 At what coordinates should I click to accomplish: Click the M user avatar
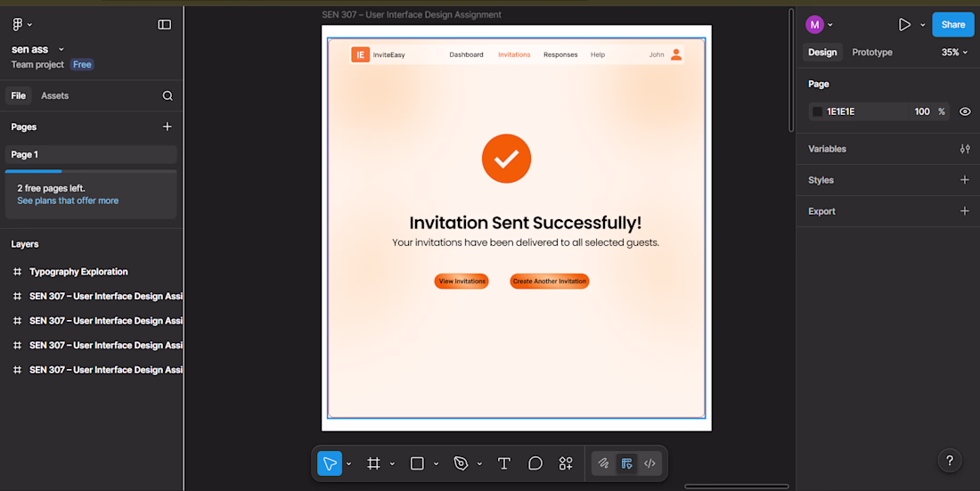814,24
